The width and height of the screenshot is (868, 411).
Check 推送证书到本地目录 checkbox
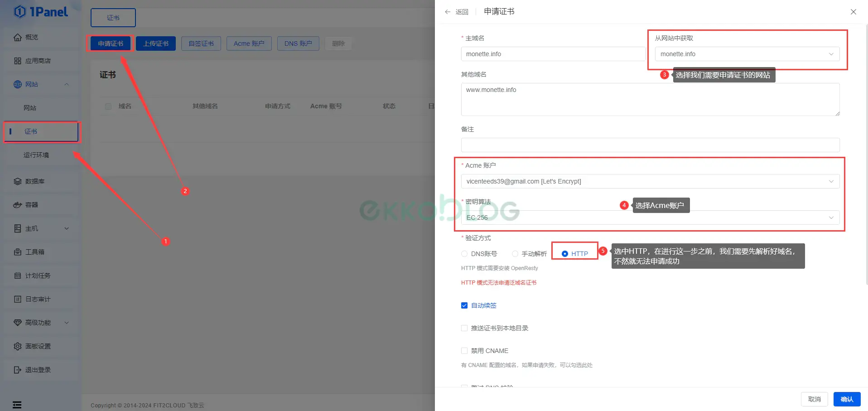coord(464,328)
